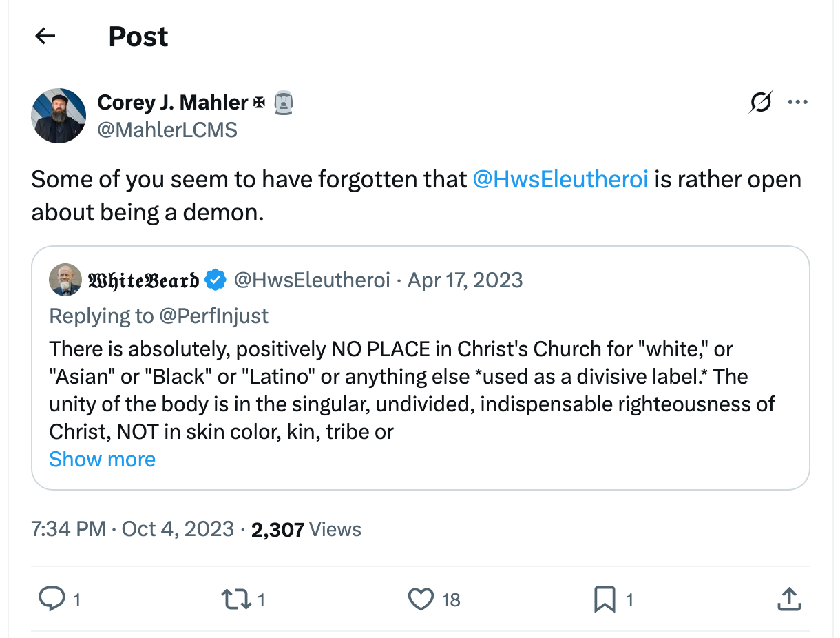
Task: Open the Apr 17, 2023 timestamp link
Action: click(465, 280)
